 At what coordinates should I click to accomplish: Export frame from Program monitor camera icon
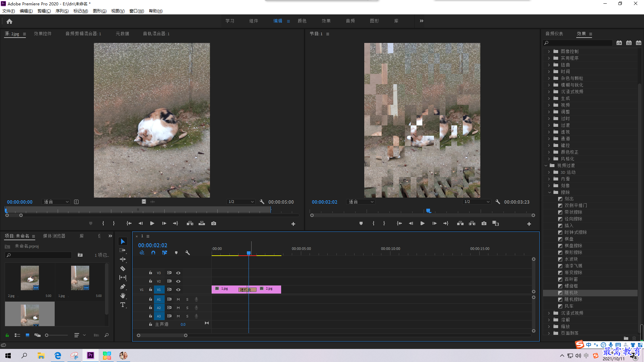(484, 223)
